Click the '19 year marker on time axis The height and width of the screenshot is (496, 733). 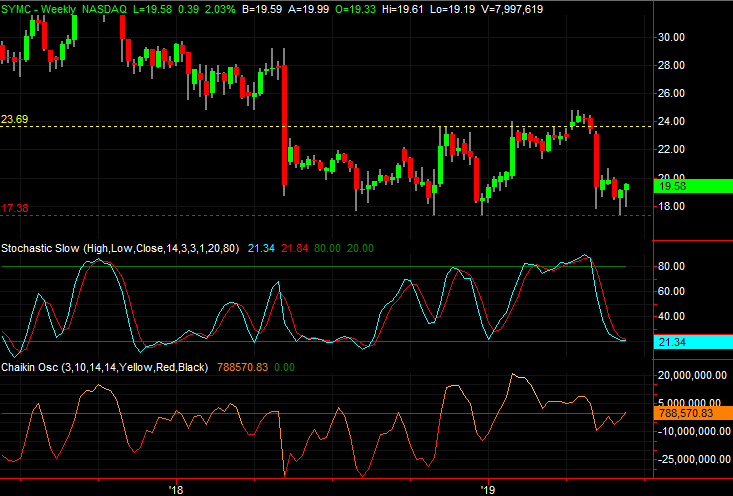coord(488,489)
